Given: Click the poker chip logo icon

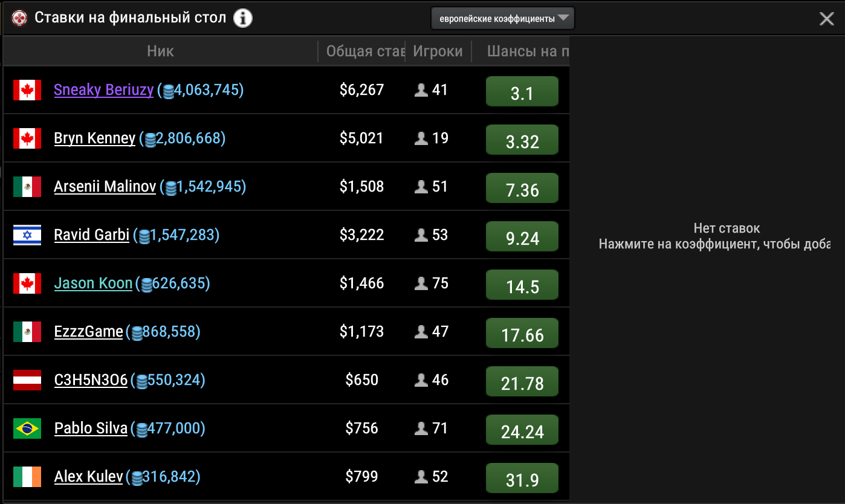Looking at the screenshot, I should click(20, 18).
